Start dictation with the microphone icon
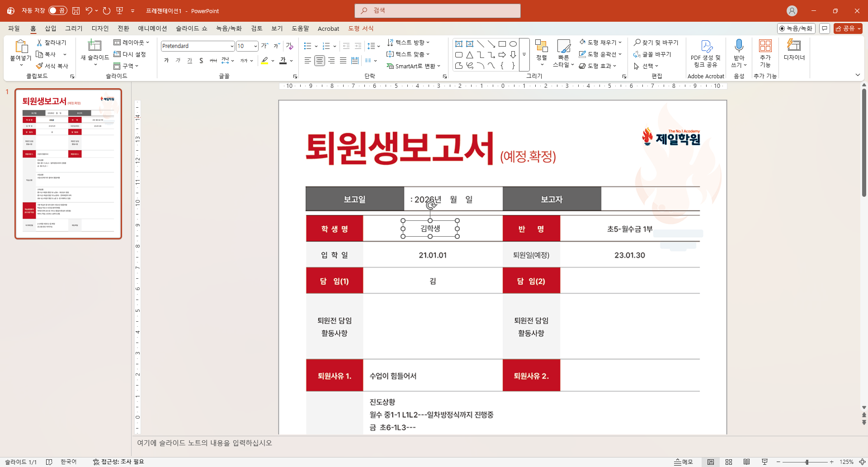Image resolution: width=868 pixels, height=467 pixels. click(739, 46)
